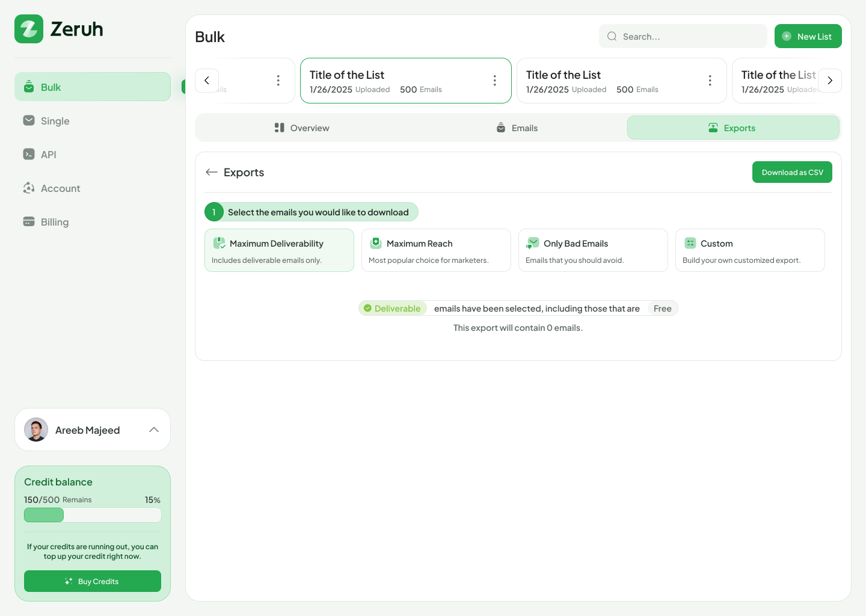Download the export as CSV
The height and width of the screenshot is (616, 866).
click(x=792, y=172)
